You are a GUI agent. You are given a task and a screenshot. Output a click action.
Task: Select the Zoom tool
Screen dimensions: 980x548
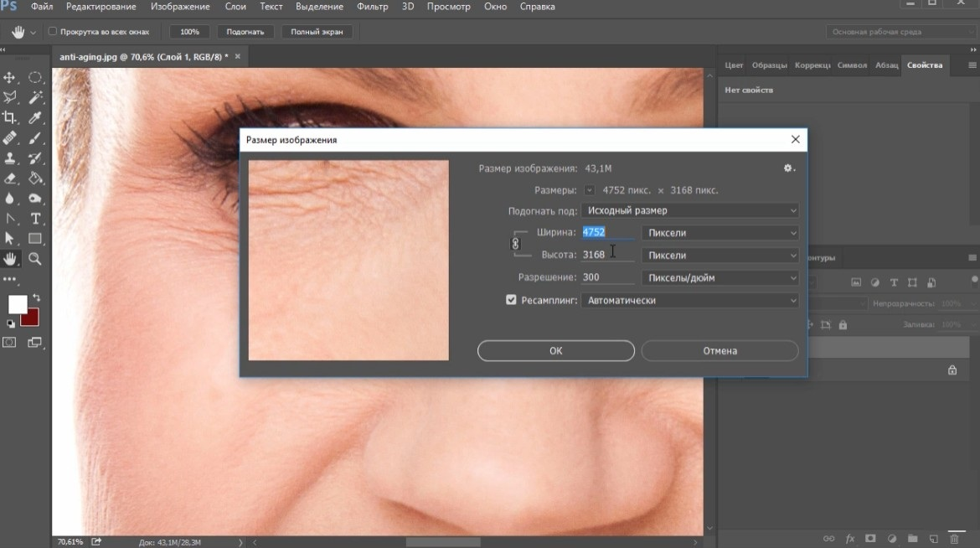tap(35, 258)
